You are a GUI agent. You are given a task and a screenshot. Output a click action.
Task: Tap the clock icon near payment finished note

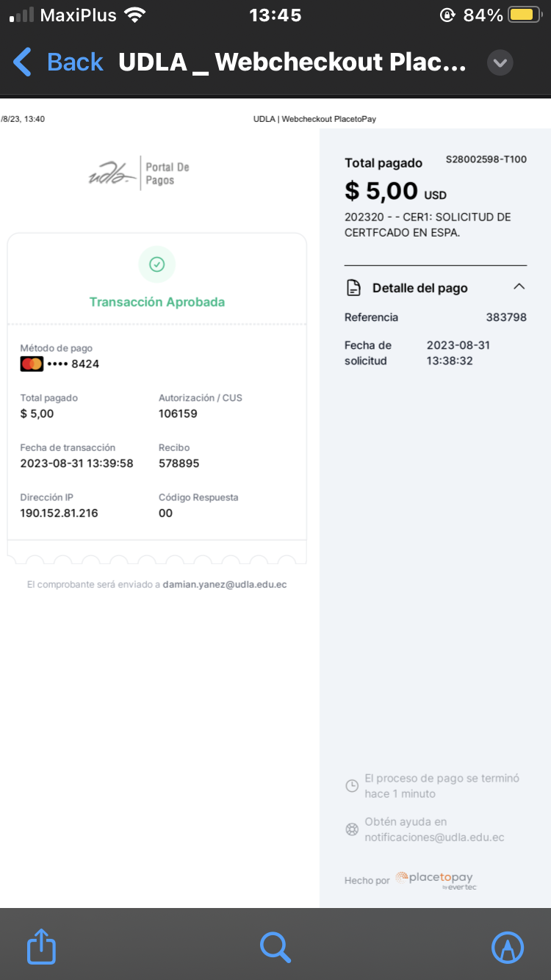[x=352, y=786]
